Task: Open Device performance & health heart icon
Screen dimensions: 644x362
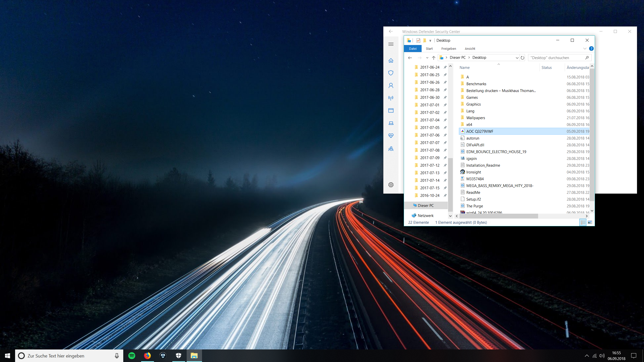Action: [391, 136]
